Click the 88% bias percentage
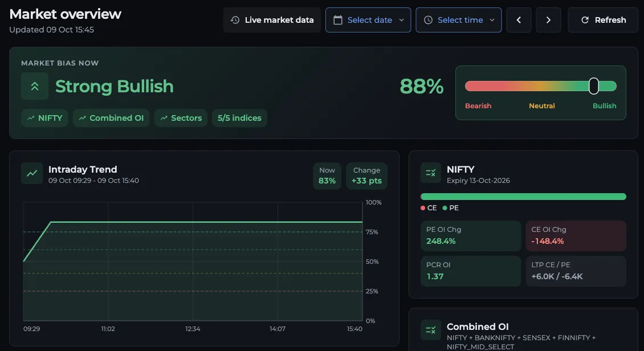This screenshot has height=351, width=644. click(x=421, y=87)
